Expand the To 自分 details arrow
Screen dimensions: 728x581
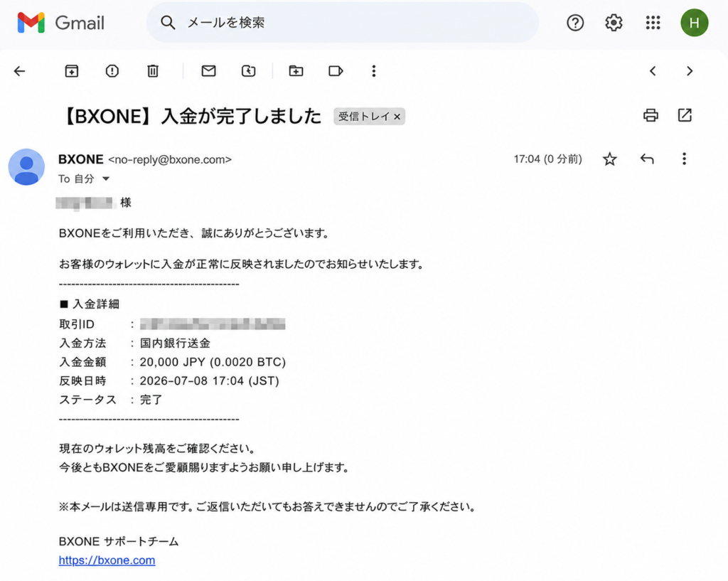click(x=106, y=178)
